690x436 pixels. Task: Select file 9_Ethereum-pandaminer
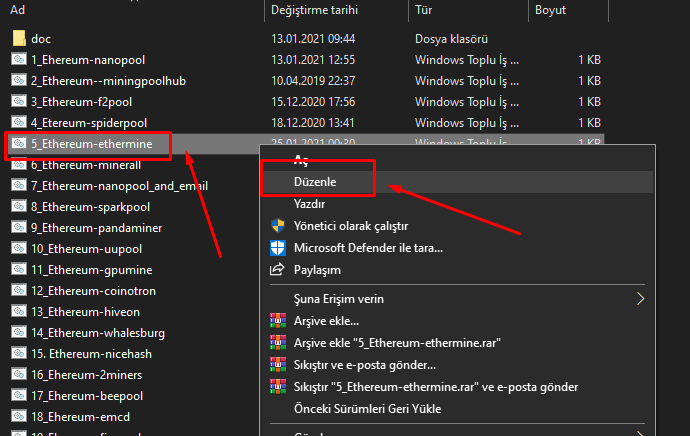pos(96,228)
